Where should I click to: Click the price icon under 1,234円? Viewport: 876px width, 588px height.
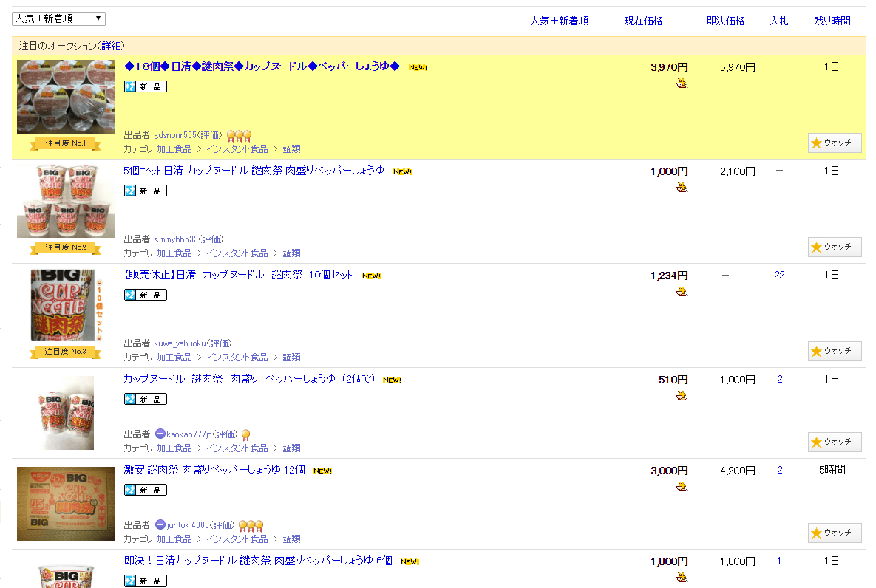[x=682, y=292]
